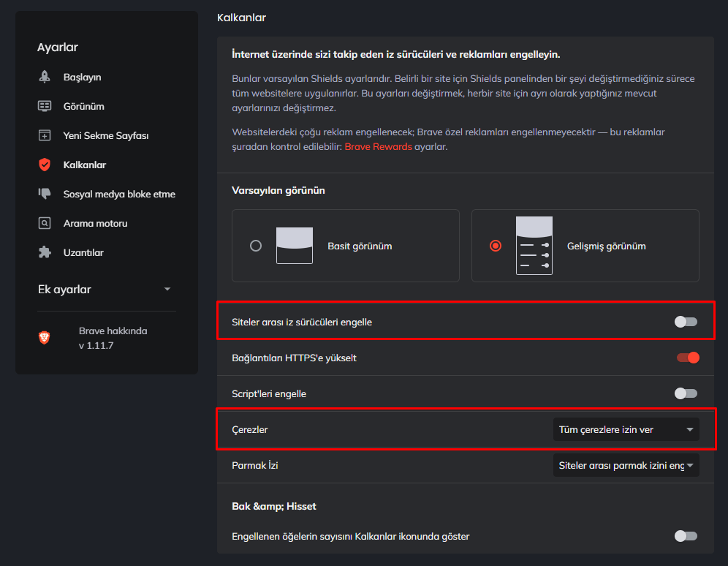Click the orange shield icon for Kalkanlar
728x566 pixels.
[45, 165]
